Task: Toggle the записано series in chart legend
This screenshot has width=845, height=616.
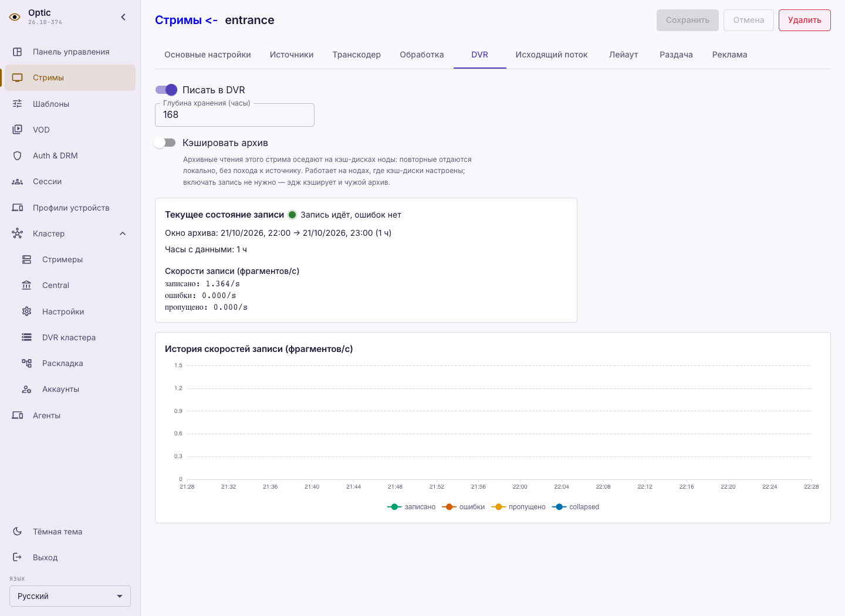Action: 411,507
